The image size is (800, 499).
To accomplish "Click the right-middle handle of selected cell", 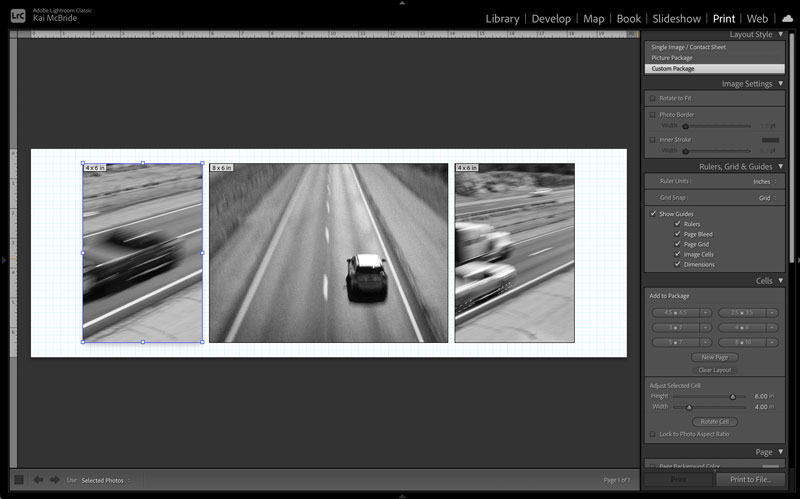I will point(203,253).
